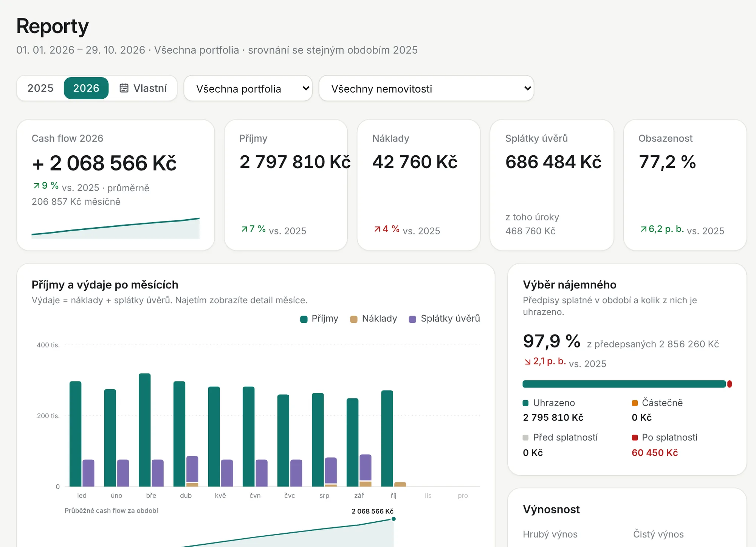Image resolution: width=756 pixels, height=547 pixels.
Task: Click the led income bar
Action: click(76, 434)
